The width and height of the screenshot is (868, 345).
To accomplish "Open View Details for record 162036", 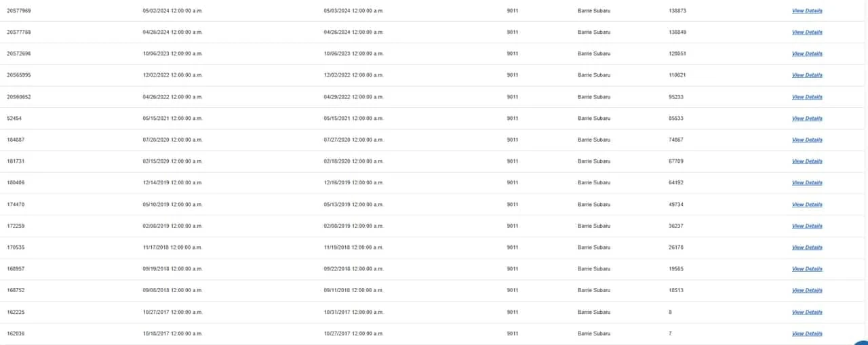I will tap(807, 333).
